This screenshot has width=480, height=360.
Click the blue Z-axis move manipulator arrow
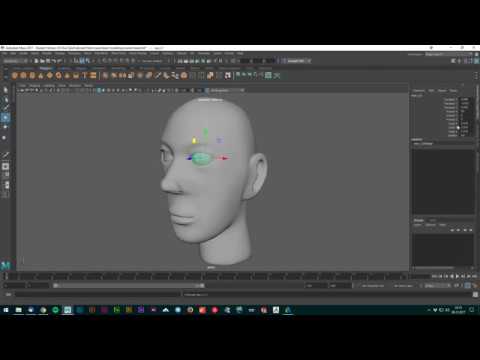click(189, 158)
